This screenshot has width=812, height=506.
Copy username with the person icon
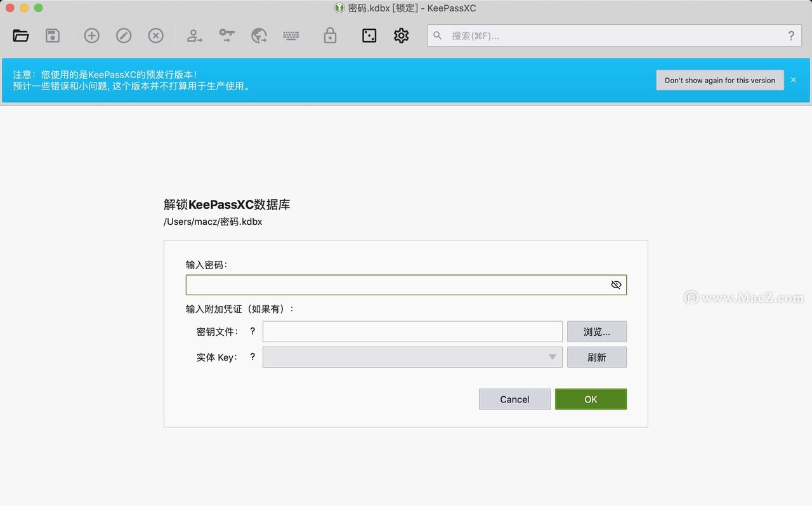(194, 36)
